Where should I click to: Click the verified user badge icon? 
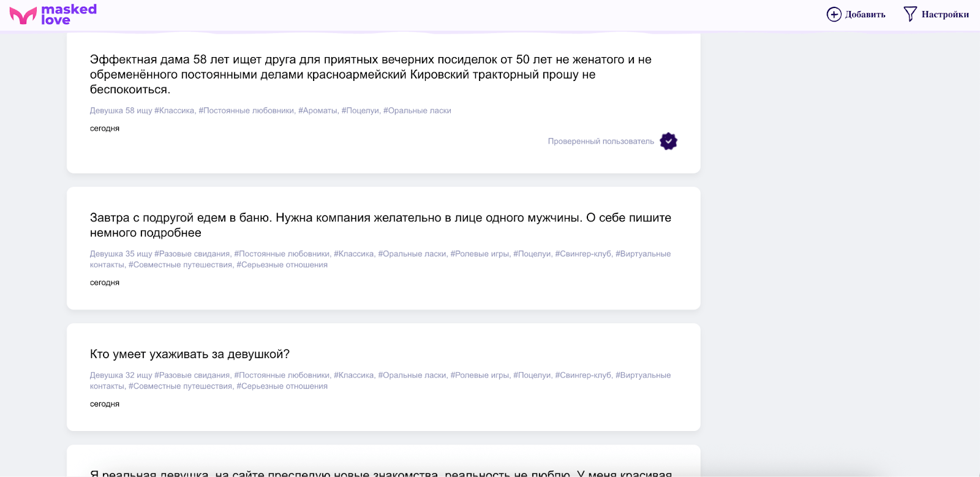click(668, 141)
